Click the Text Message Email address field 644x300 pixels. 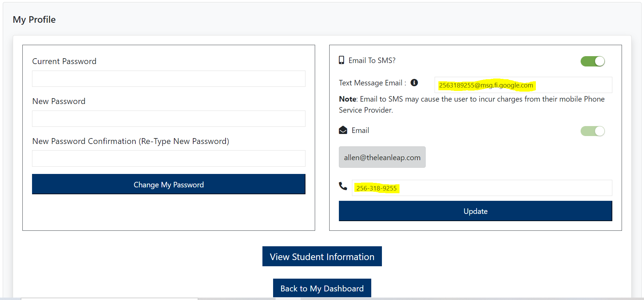[523, 85]
